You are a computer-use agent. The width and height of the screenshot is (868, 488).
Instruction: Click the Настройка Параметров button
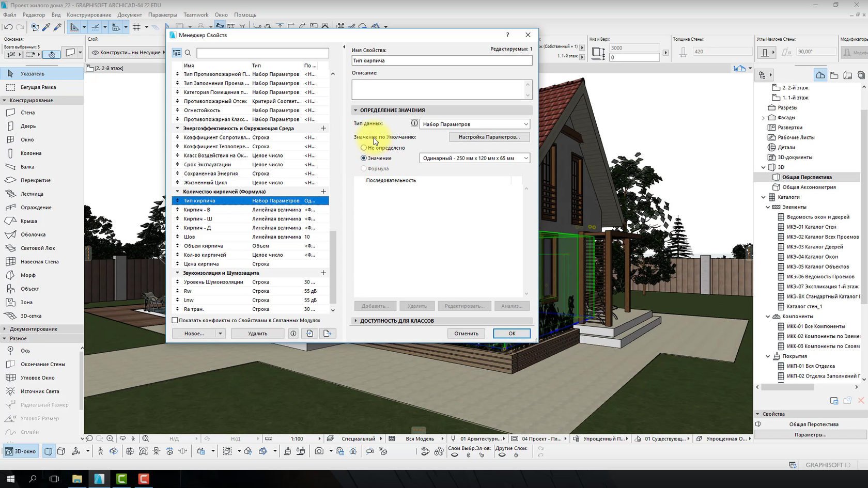tap(489, 137)
